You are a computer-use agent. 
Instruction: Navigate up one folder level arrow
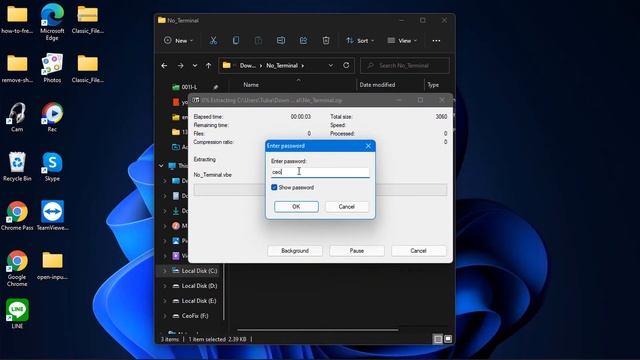209,65
